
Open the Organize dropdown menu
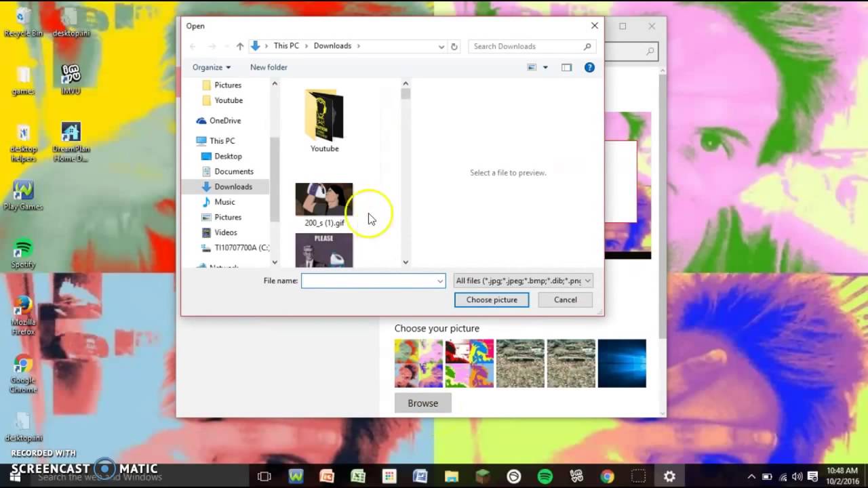pos(212,67)
